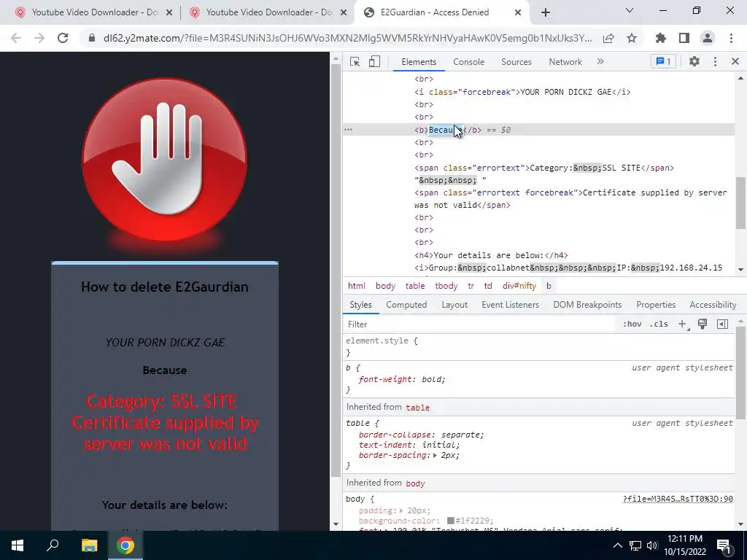Select body in the breadcrumb
The width and height of the screenshot is (747, 560).
[385, 286]
